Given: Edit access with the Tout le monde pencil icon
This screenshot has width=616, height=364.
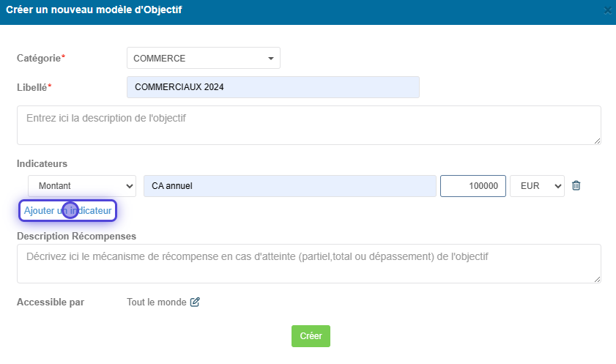Looking at the screenshot, I should (195, 302).
